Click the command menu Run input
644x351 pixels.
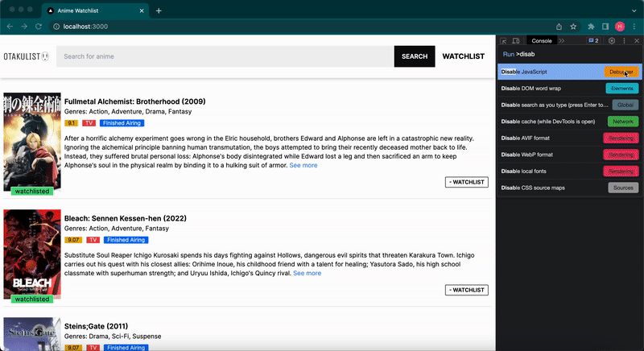tap(569, 54)
